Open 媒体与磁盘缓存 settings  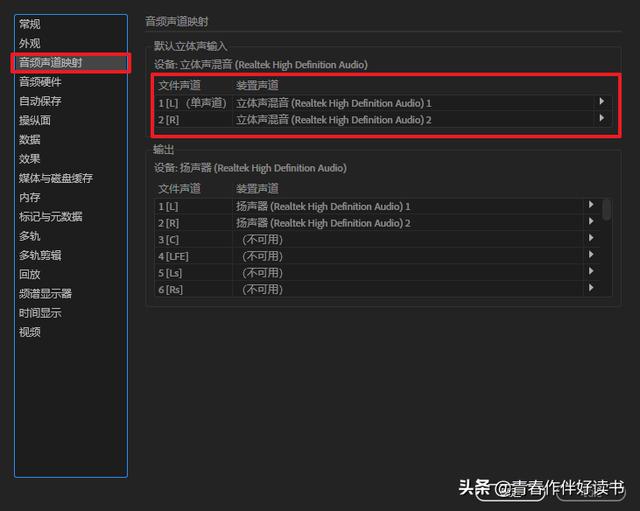(56, 178)
